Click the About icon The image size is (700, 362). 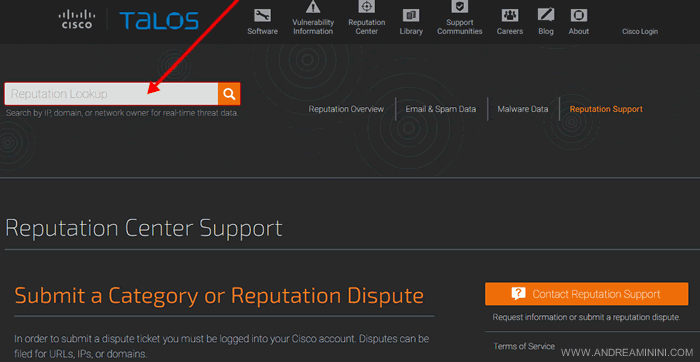click(579, 16)
